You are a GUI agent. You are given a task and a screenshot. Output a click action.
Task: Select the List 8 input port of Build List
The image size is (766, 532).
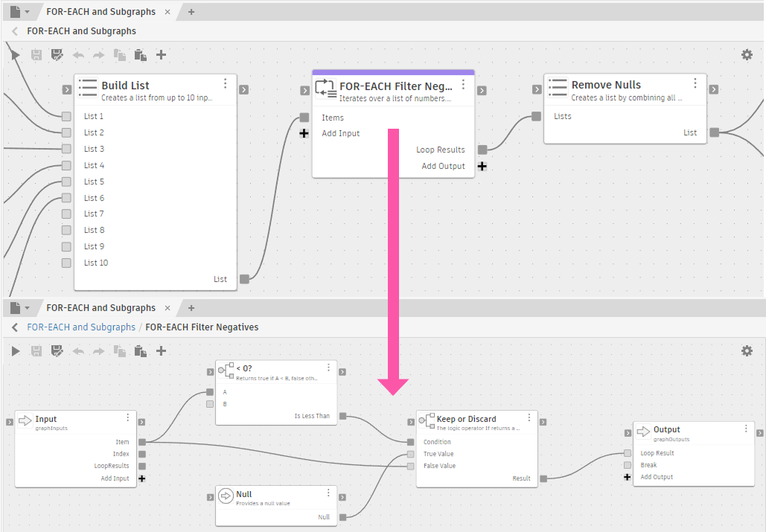66,230
